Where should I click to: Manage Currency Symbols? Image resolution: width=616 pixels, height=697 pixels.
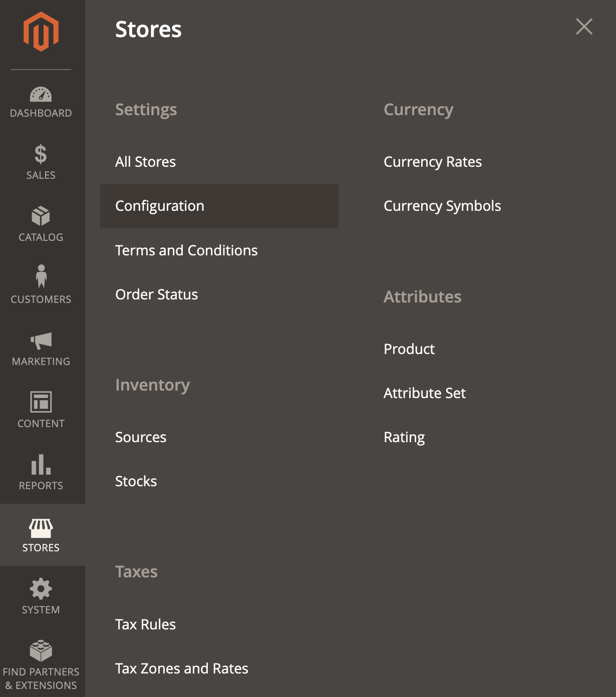tap(442, 206)
